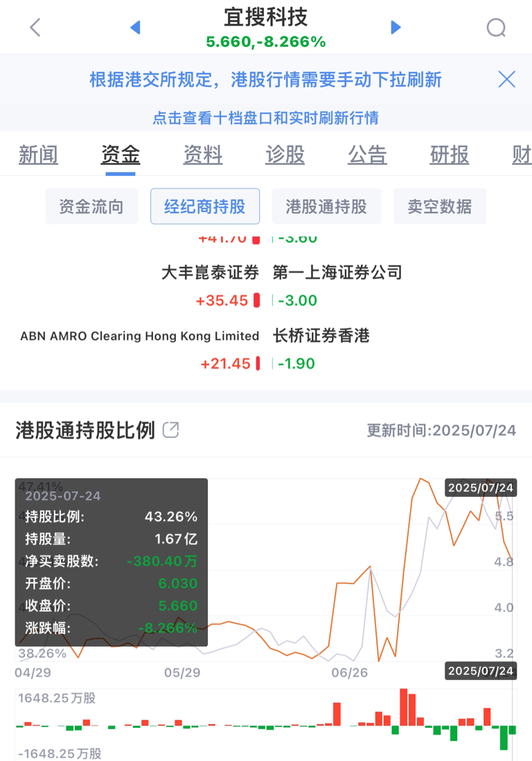Tap tooltip value 净买卖股数 -380.40万
532x761 pixels.
(162, 561)
